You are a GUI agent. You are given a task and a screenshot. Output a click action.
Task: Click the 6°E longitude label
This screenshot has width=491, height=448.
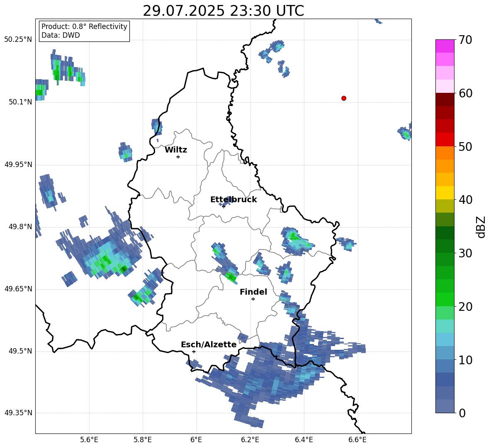[x=196, y=440]
